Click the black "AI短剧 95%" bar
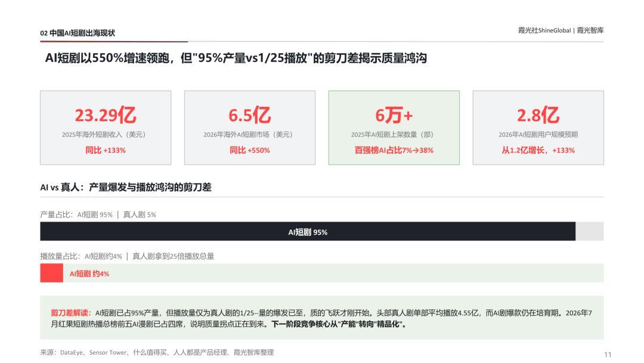Image resolution: width=644 pixels, height=363 pixels. (308, 232)
